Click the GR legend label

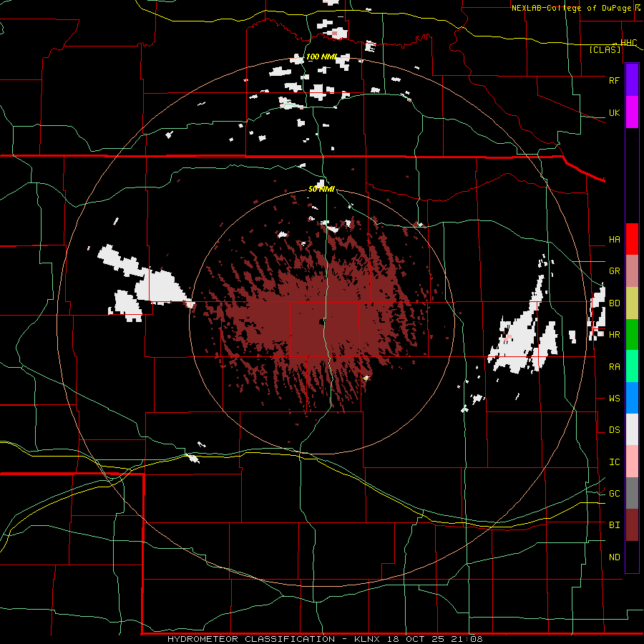click(615, 271)
